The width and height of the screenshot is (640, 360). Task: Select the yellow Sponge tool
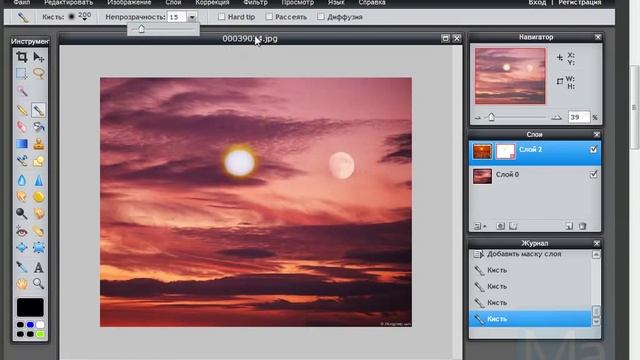[39, 197]
